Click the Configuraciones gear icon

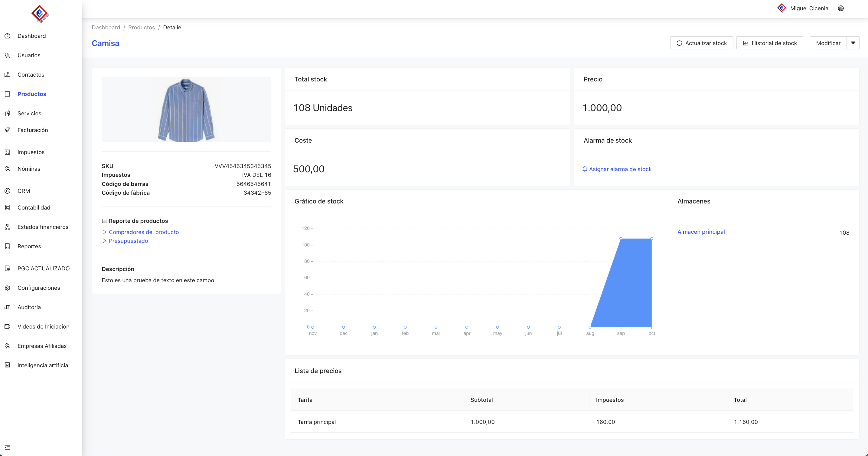click(x=8, y=288)
